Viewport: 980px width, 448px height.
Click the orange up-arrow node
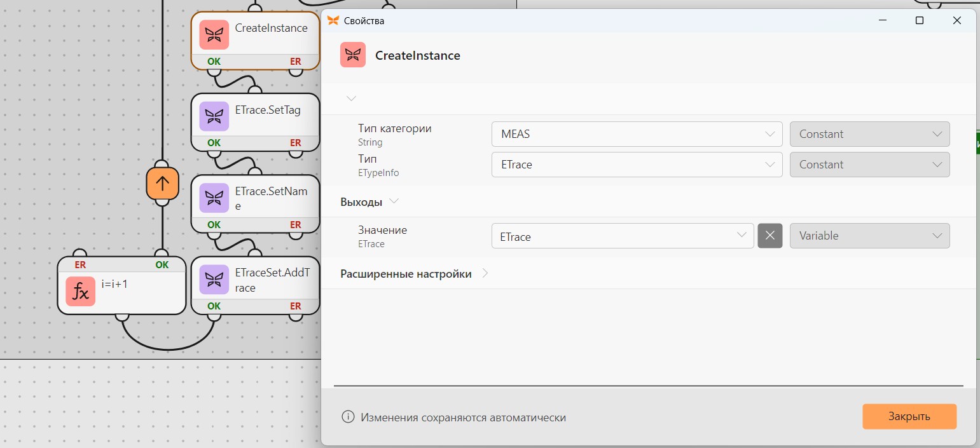[x=162, y=184]
